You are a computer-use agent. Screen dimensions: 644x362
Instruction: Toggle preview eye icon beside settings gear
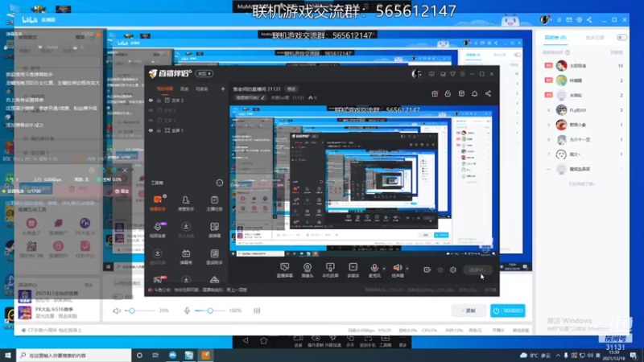click(x=440, y=269)
